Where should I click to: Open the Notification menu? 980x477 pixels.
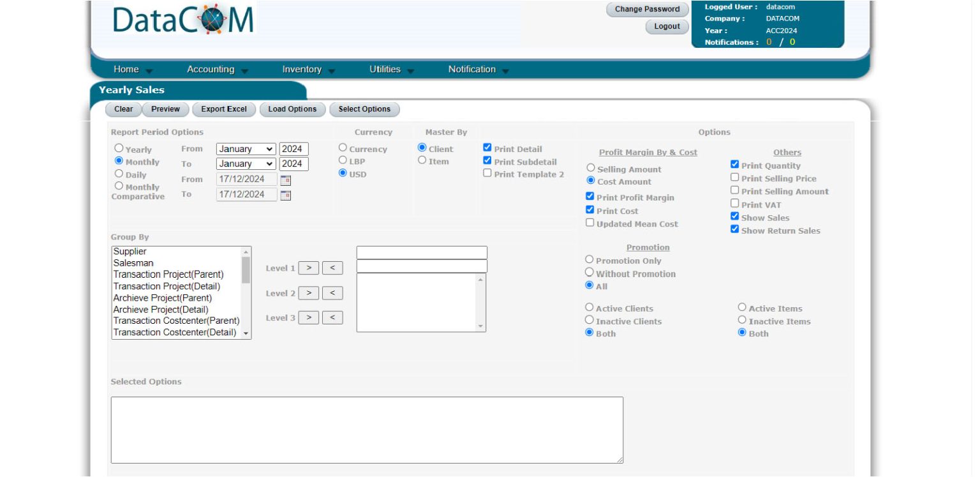(x=472, y=69)
